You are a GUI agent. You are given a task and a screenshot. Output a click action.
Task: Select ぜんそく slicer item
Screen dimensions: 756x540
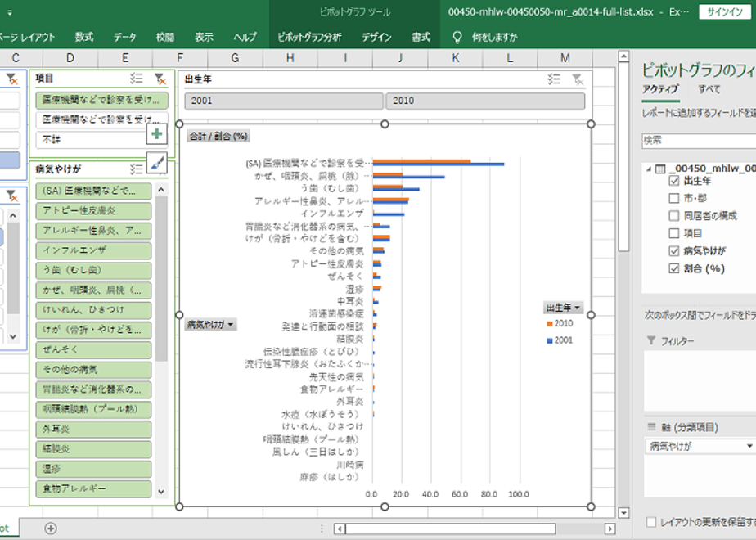pos(93,349)
